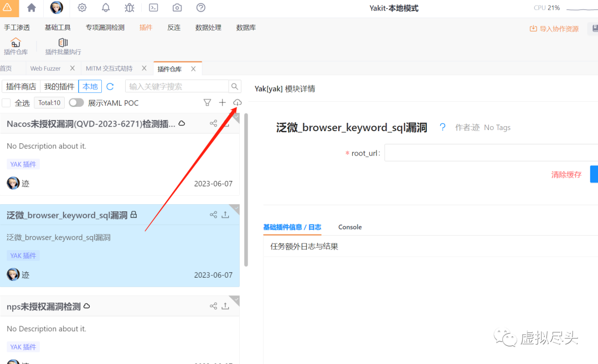Switch to Web Fuzzer tab
Screen dimensions: 598x364
click(x=45, y=69)
